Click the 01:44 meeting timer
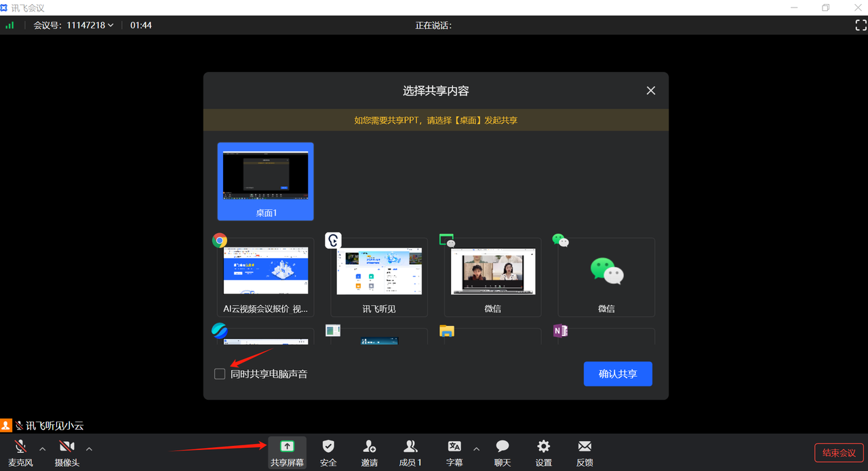This screenshot has height=471, width=868. pos(141,25)
